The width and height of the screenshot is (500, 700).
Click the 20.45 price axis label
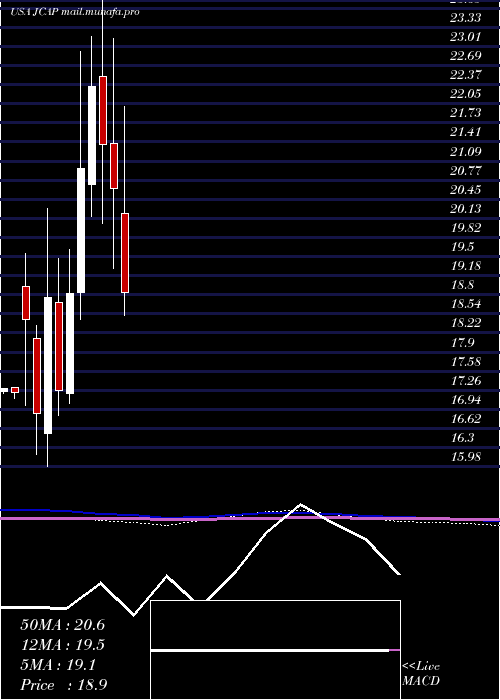tap(466, 190)
